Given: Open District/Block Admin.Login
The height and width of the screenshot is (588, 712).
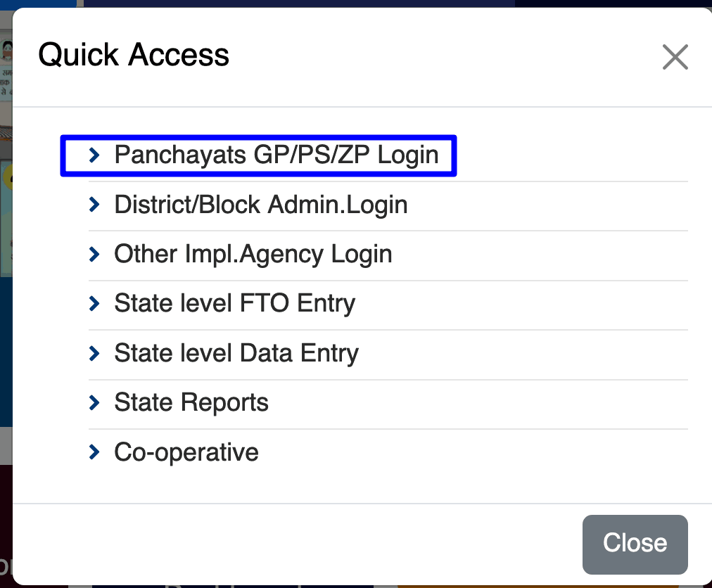Looking at the screenshot, I should pos(261,205).
